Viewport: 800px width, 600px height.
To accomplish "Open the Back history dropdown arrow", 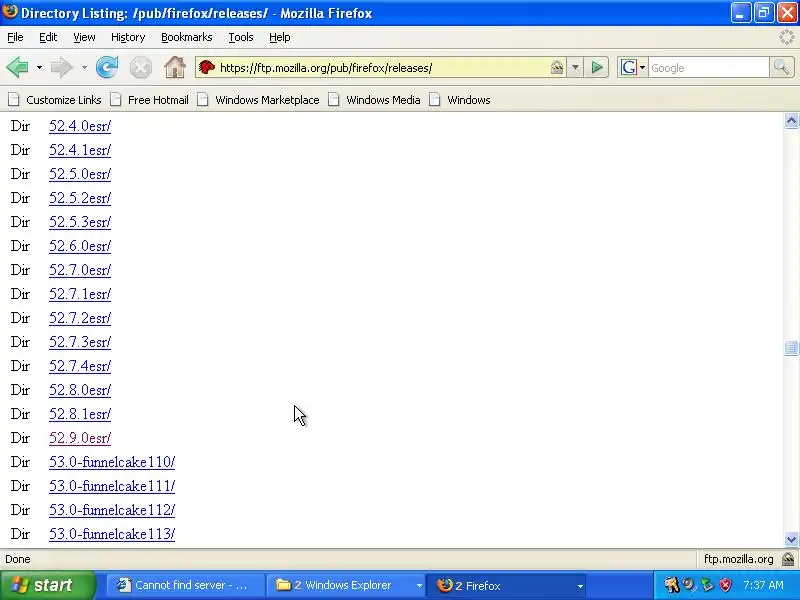I will coord(39,67).
